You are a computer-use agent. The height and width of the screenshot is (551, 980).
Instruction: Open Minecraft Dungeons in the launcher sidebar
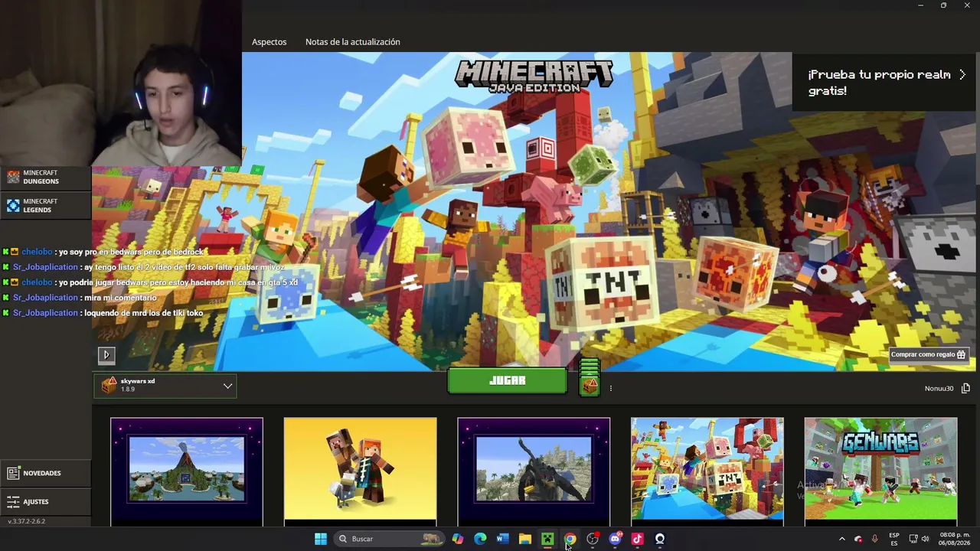(45, 178)
